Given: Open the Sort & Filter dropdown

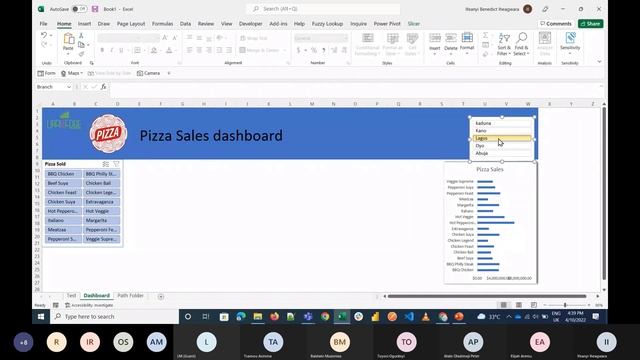Looking at the screenshot, I should pos(504,44).
